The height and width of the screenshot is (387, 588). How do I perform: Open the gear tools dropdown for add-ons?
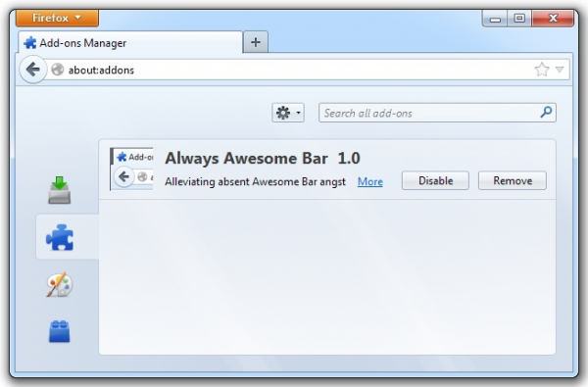[x=288, y=113]
